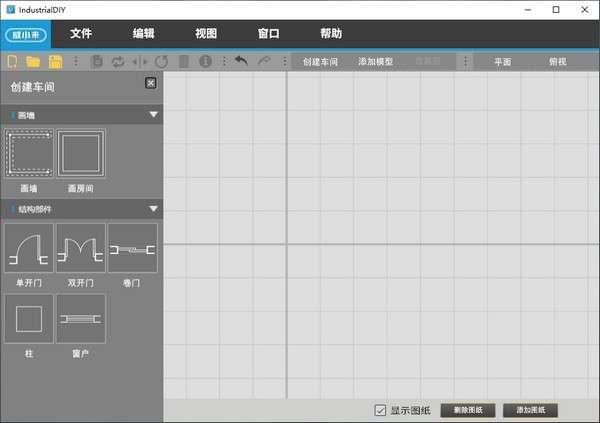
Task: Collapse the 结构部件 section arrow
Action: 153,209
